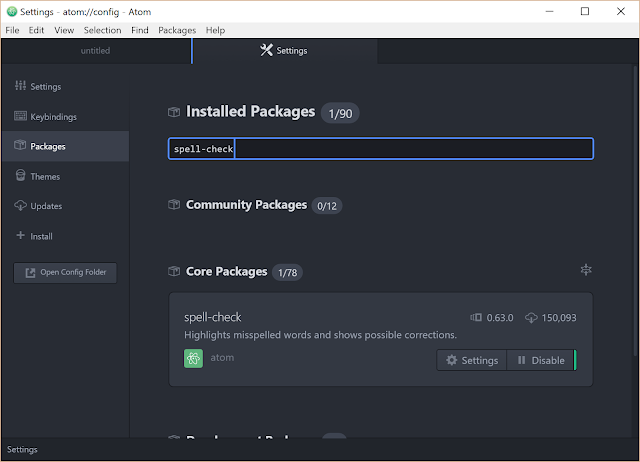Click the spell-check package name

(x=213, y=317)
